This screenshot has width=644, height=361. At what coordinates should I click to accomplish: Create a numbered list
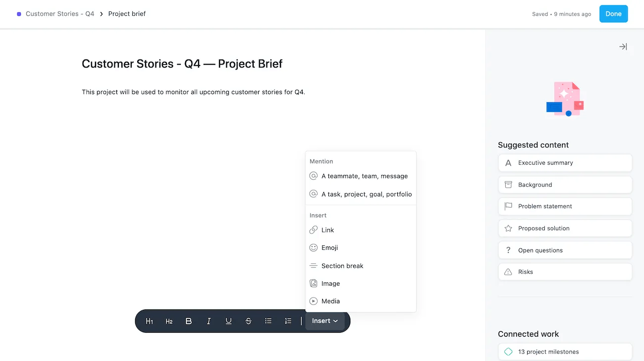coord(288,321)
